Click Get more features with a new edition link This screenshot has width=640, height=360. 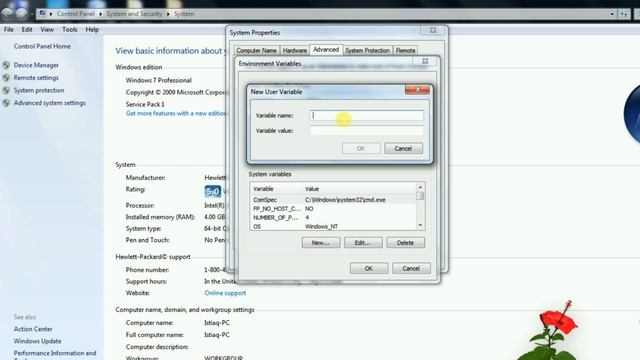pos(176,113)
